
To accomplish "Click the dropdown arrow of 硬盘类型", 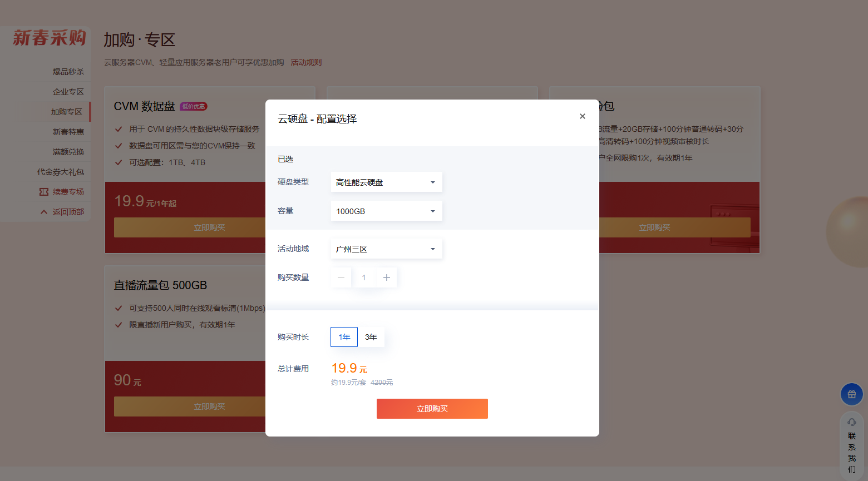I will pyautogui.click(x=433, y=182).
